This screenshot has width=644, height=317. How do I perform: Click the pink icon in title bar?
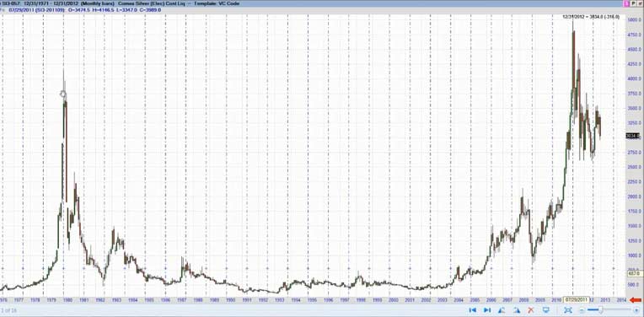coord(626,3)
